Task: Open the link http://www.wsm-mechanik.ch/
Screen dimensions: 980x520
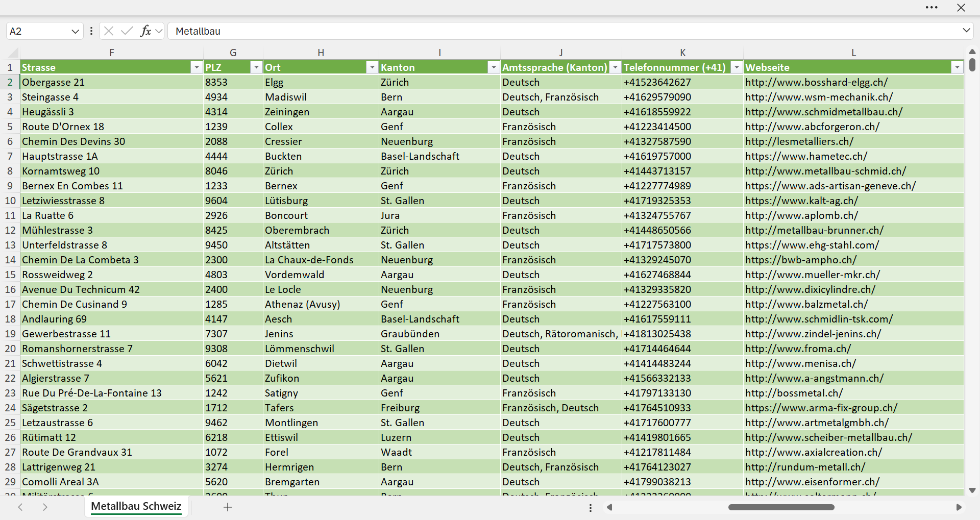Action: click(819, 97)
